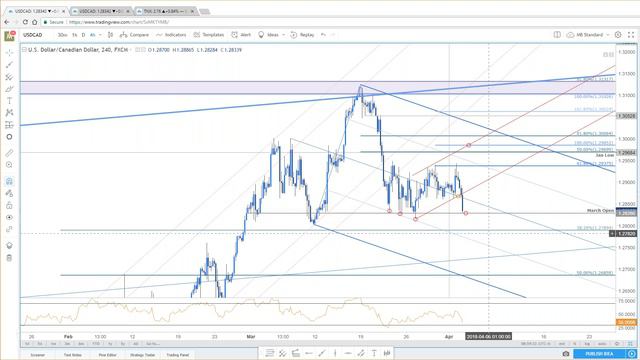Image resolution: width=640 pixels, height=360 pixels.
Task: Toggle percent scale on price axis
Action: pyautogui.click(x=574, y=344)
